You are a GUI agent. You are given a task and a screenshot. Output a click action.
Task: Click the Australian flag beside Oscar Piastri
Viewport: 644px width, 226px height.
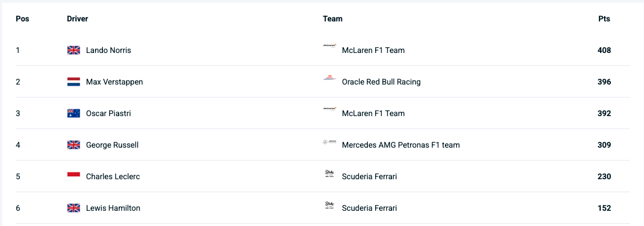[74, 113]
